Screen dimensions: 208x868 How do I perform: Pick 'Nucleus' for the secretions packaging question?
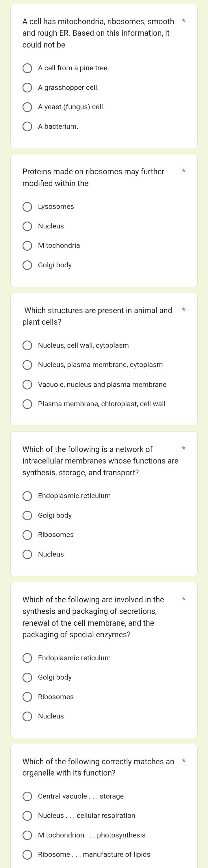coord(27,716)
